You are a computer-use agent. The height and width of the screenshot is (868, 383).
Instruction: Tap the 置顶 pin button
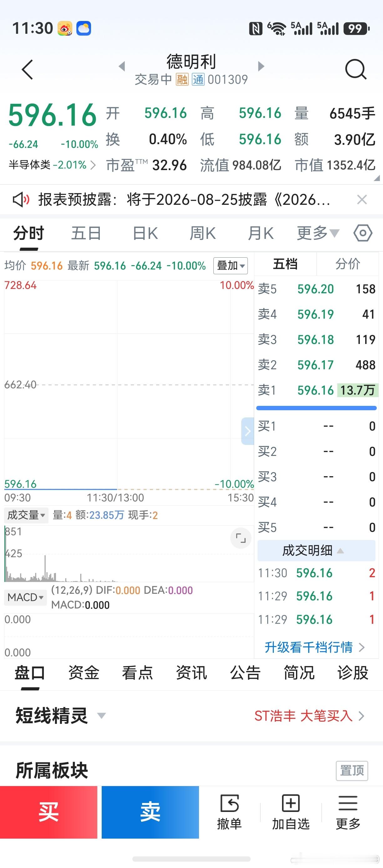coord(352,770)
